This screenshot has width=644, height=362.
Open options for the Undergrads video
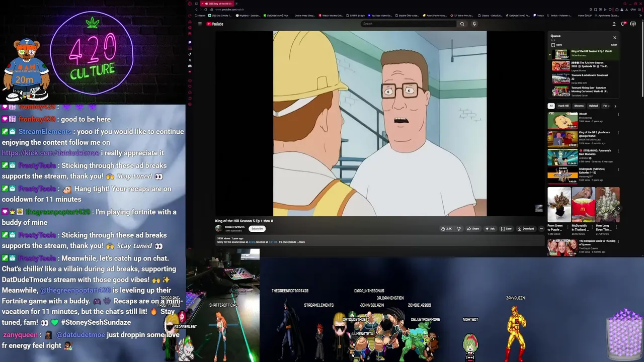pyautogui.click(x=618, y=169)
